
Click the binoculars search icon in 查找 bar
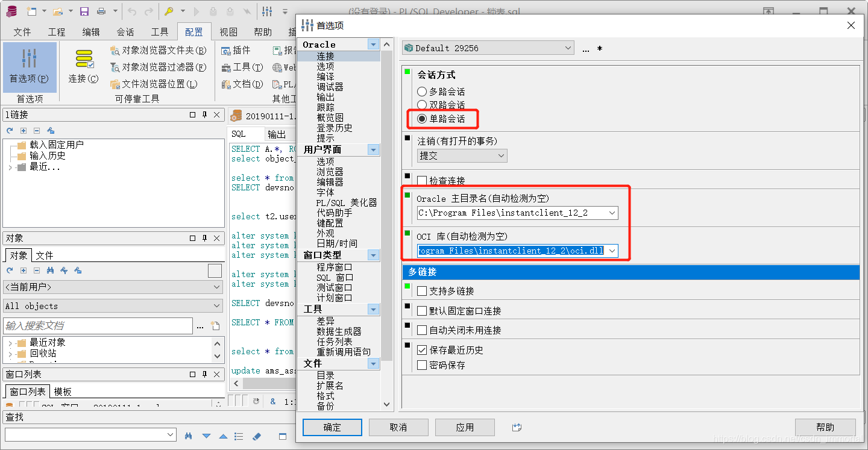(x=189, y=436)
